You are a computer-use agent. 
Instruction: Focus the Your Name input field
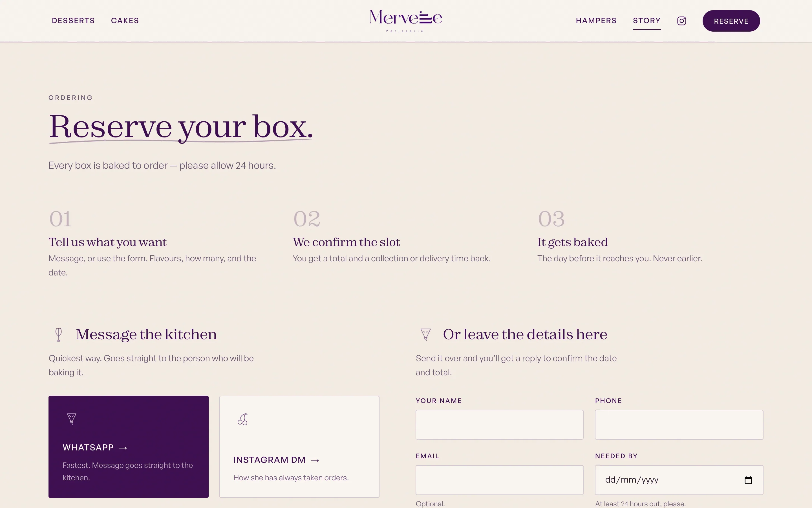499,425
